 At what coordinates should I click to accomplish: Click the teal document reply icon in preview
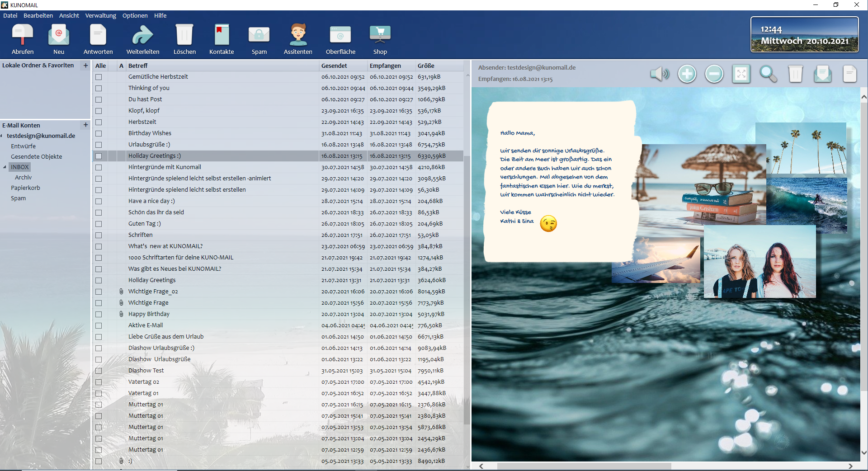823,74
